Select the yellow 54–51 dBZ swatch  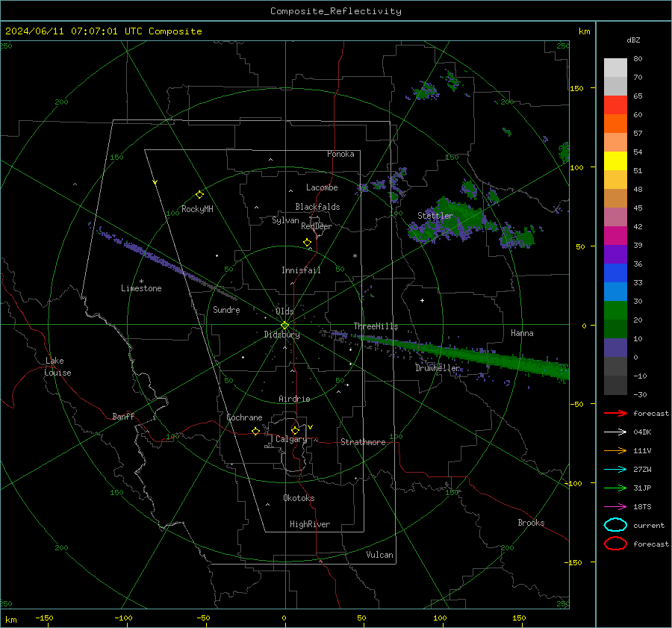click(615, 161)
